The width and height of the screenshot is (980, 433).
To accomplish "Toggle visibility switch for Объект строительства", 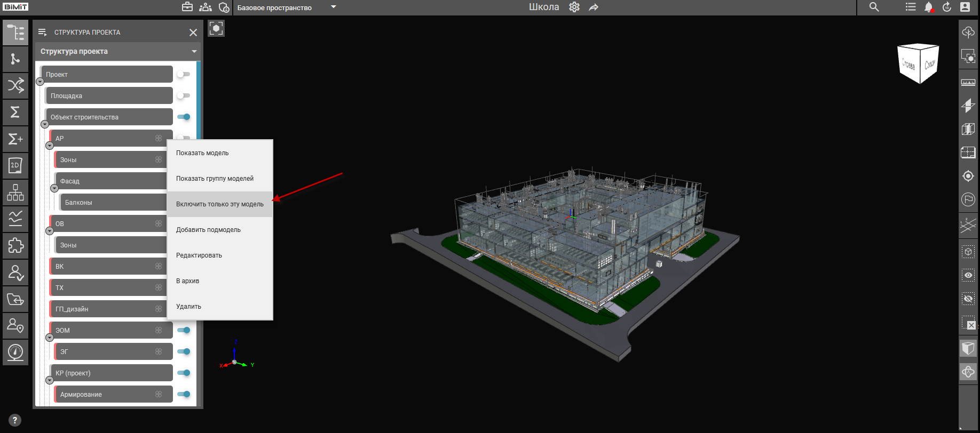I will [184, 117].
